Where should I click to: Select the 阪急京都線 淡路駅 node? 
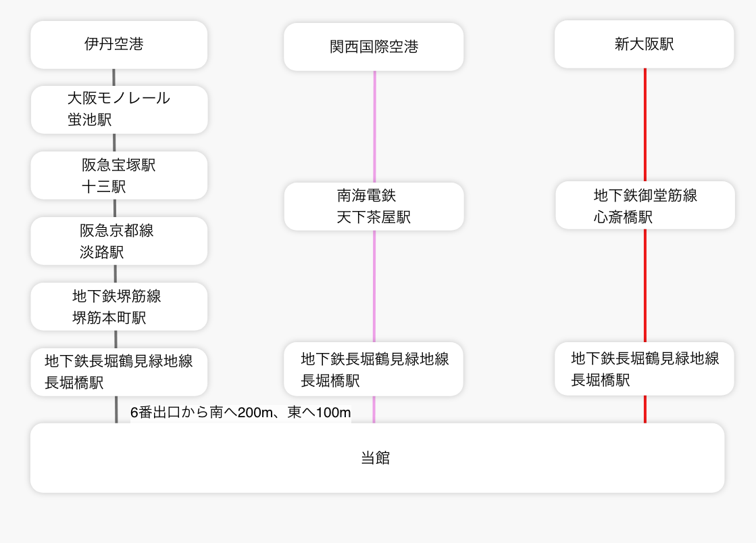(x=119, y=241)
